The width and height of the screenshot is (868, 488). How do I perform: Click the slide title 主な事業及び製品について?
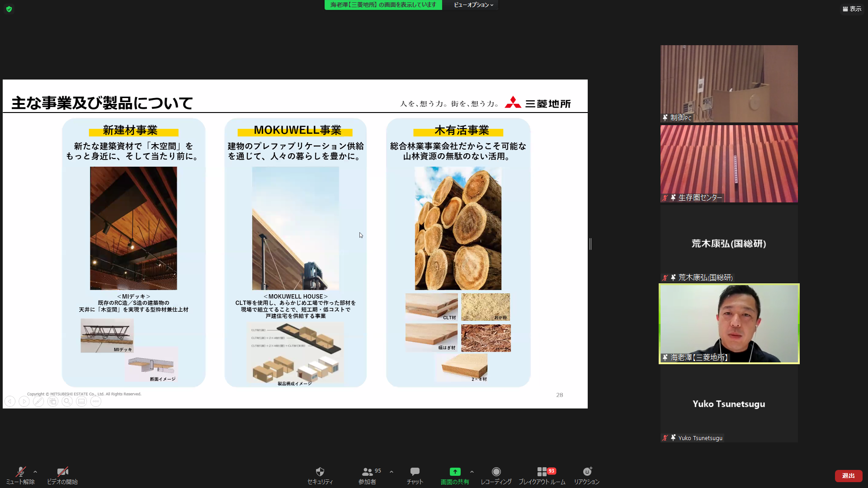[102, 103]
